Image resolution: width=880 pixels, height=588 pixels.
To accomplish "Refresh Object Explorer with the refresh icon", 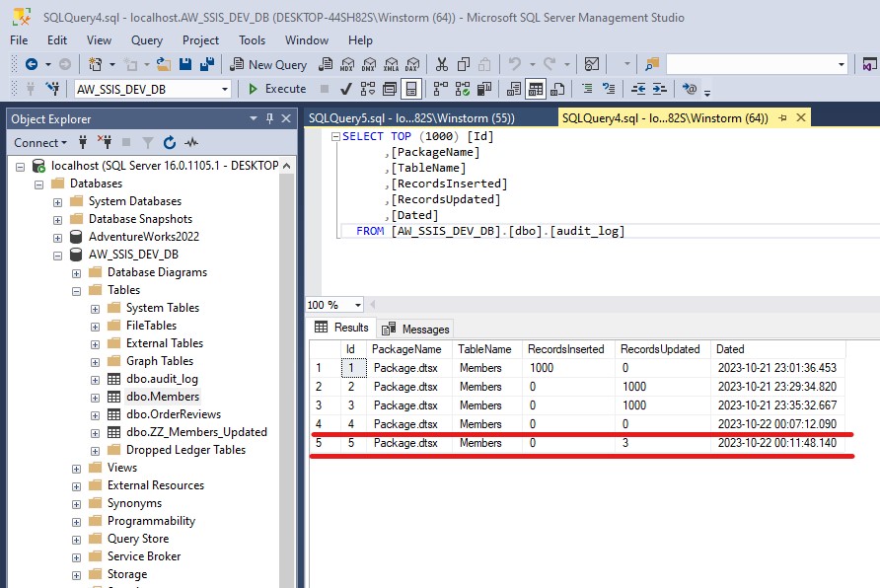I will click(170, 142).
